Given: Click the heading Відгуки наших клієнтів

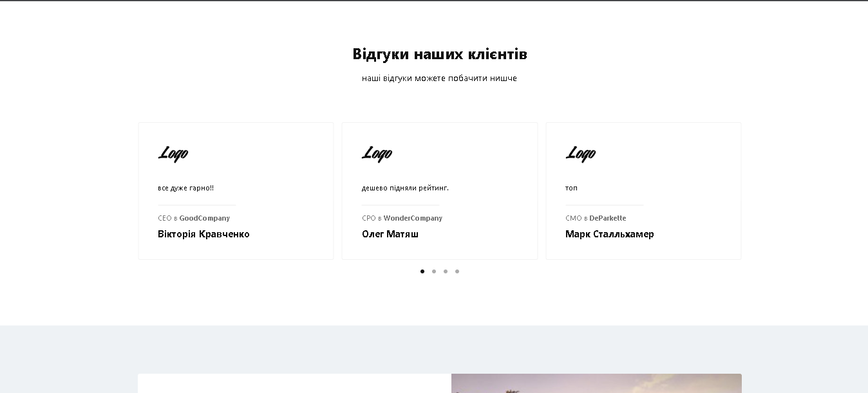Looking at the screenshot, I should (440, 54).
